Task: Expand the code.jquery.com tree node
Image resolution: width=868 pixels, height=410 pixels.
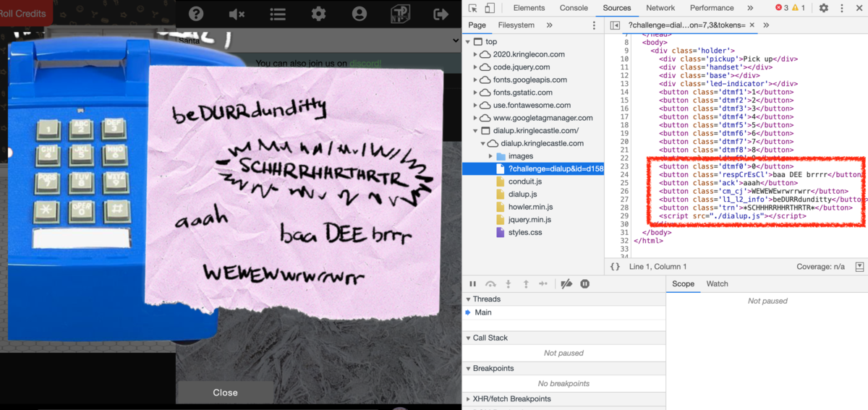Action: (x=475, y=67)
